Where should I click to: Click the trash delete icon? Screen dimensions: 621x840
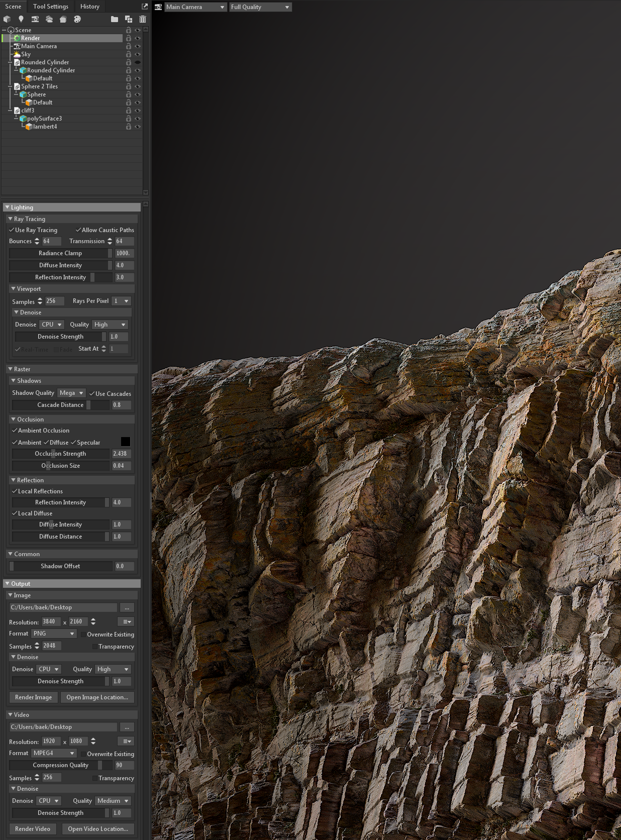143,19
